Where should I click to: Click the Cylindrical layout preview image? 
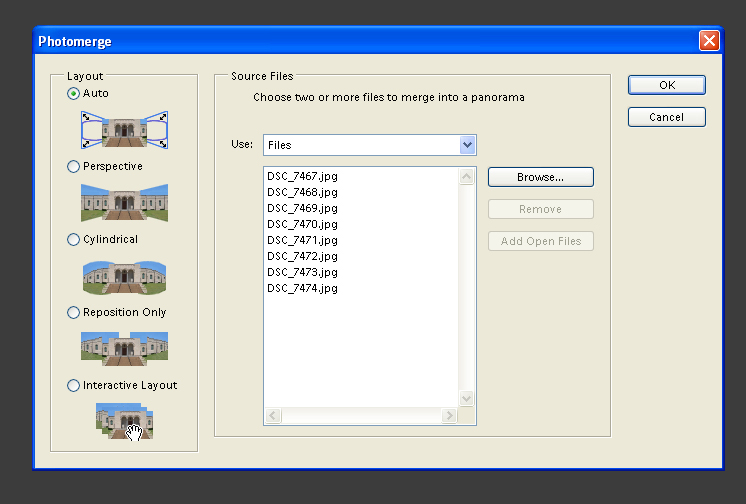[x=124, y=276]
